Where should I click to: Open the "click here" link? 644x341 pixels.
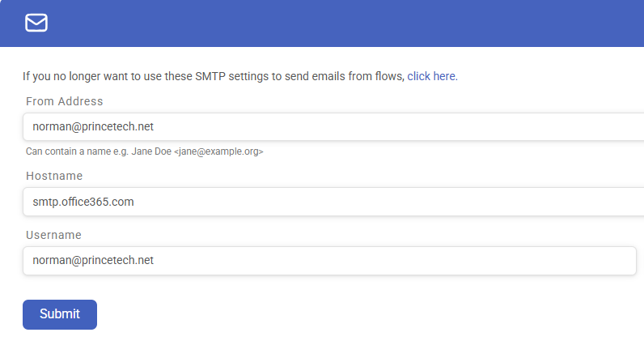(432, 76)
